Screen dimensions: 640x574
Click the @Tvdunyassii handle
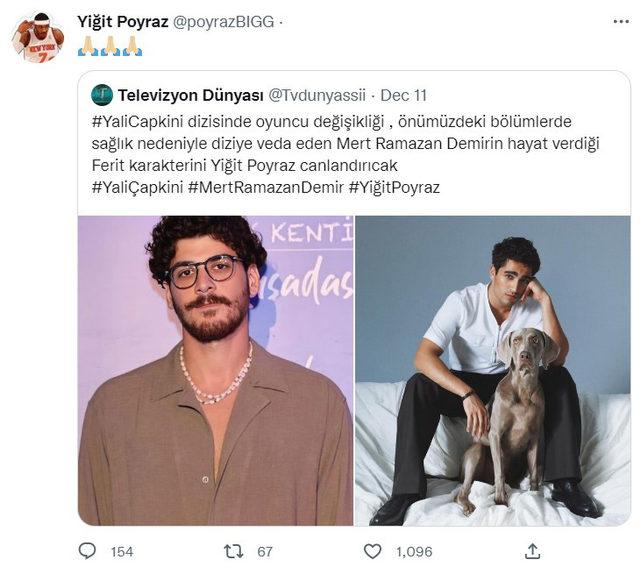pyautogui.click(x=317, y=96)
